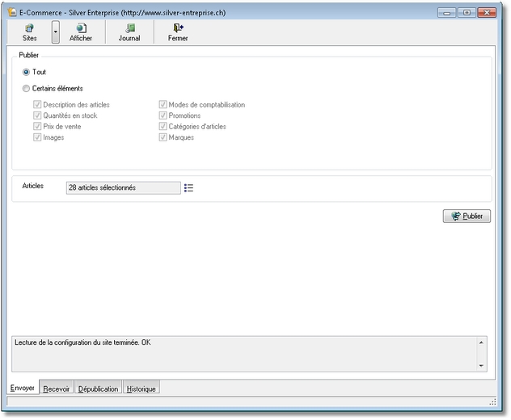Select the Certains éléments radio button
The width and height of the screenshot is (511, 420).
click(x=27, y=89)
